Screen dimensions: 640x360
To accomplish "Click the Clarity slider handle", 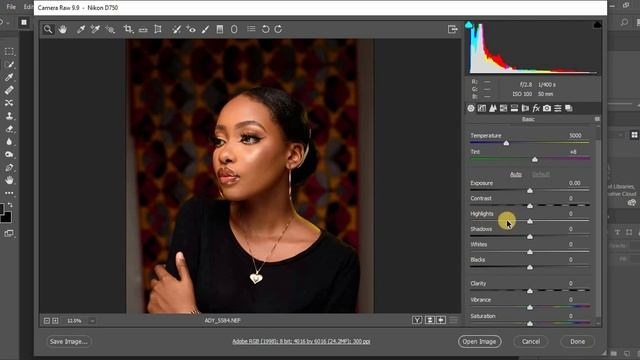I will pyautogui.click(x=530, y=291).
